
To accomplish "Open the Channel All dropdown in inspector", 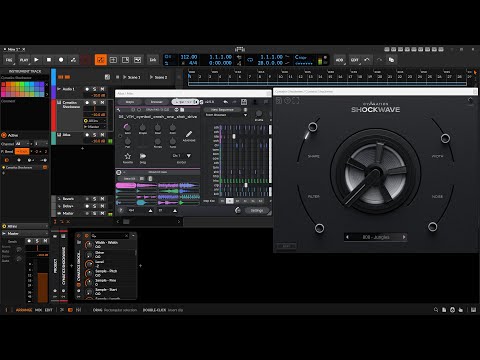I will pyautogui.click(x=22, y=144).
